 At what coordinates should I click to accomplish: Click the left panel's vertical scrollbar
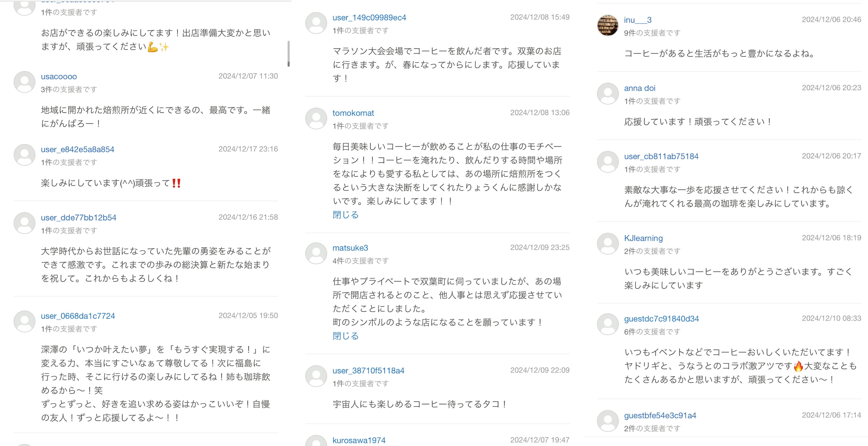(288, 54)
